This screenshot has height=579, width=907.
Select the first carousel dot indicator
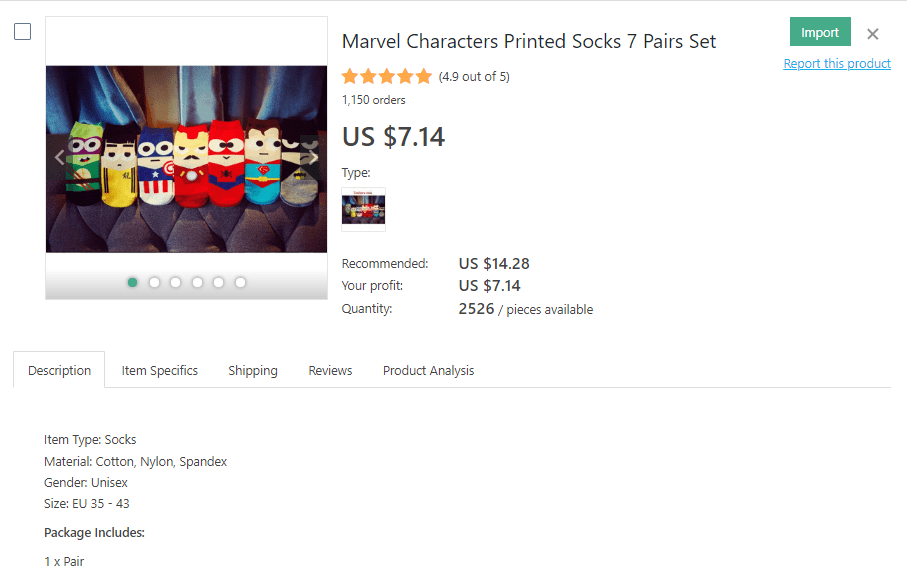[x=133, y=282]
